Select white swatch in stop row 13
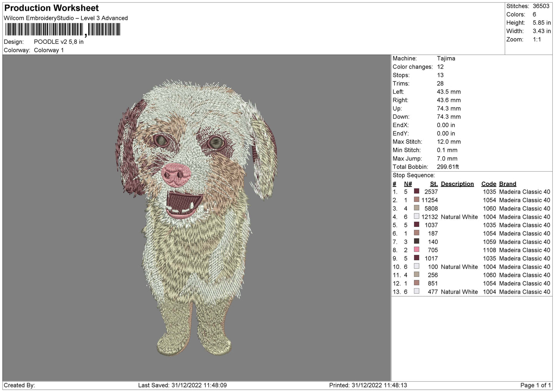Image resolution: width=555 pixels, height=392 pixels. pos(416,291)
